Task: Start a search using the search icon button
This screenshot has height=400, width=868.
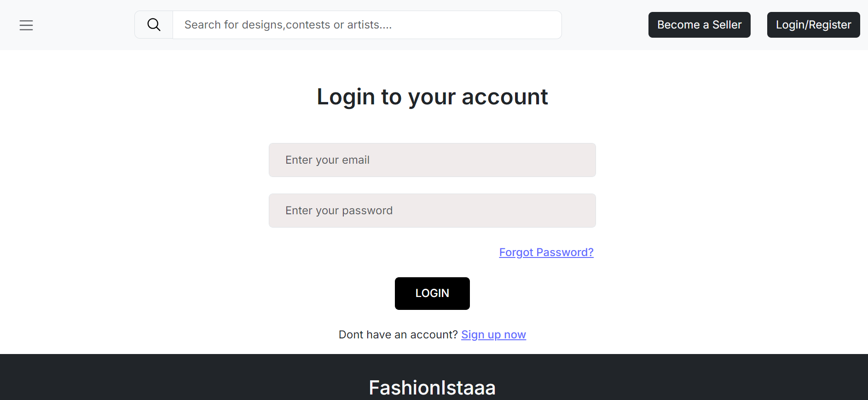Action: 154,25
